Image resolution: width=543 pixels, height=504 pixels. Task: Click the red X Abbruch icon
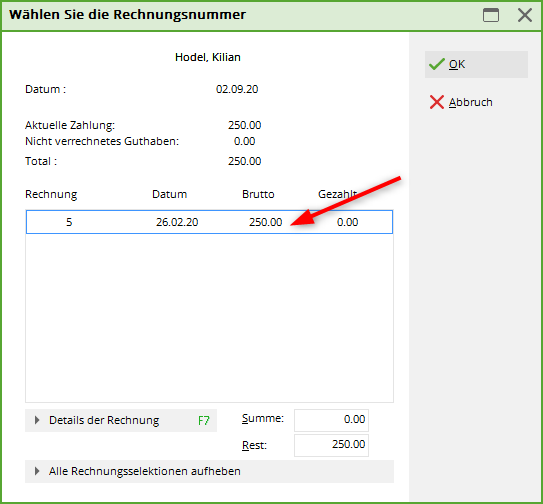[x=437, y=102]
